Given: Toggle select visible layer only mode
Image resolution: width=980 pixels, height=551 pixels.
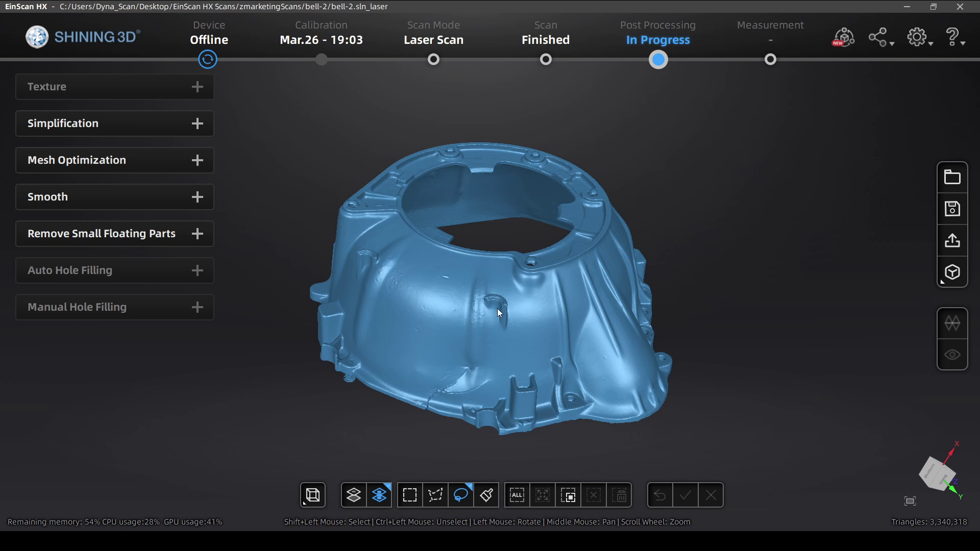Looking at the screenshot, I should [354, 495].
